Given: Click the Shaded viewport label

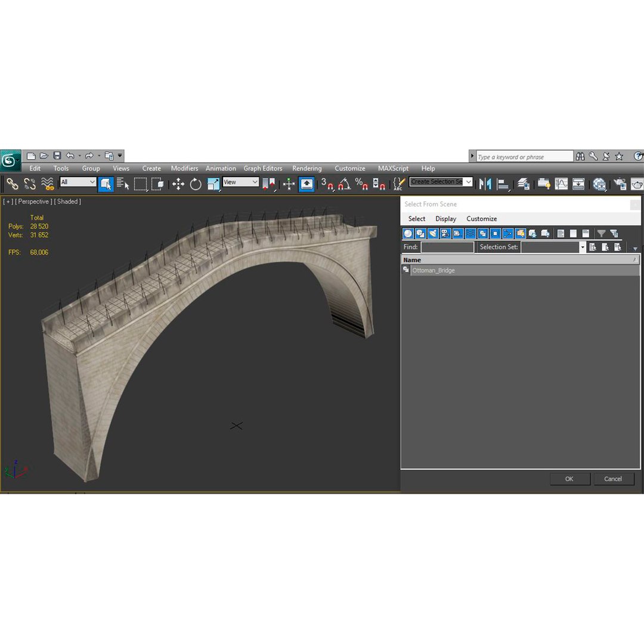Looking at the screenshot, I should point(67,202).
